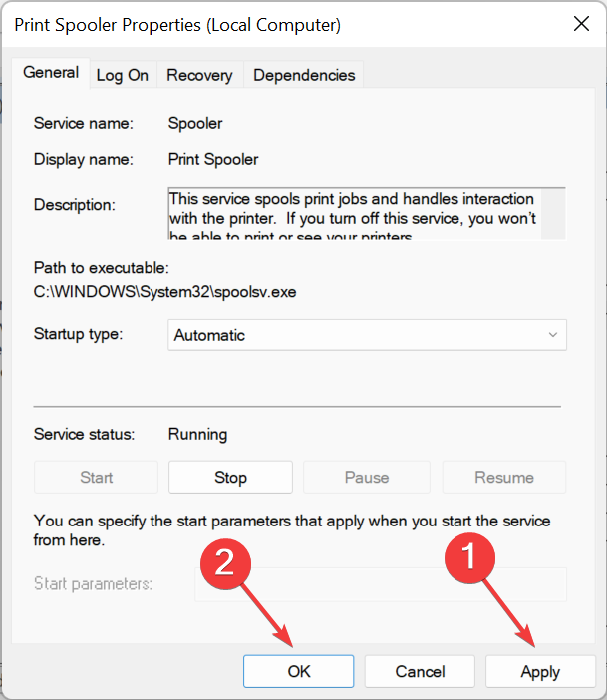Focus the Start parameters text field
This screenshot has height=700, width=607.
[380, 583]
